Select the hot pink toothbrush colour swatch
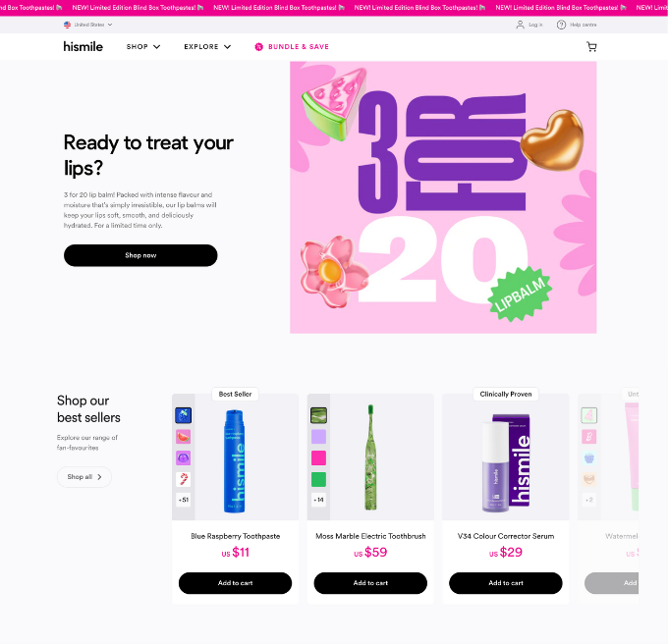 [318, 458]
